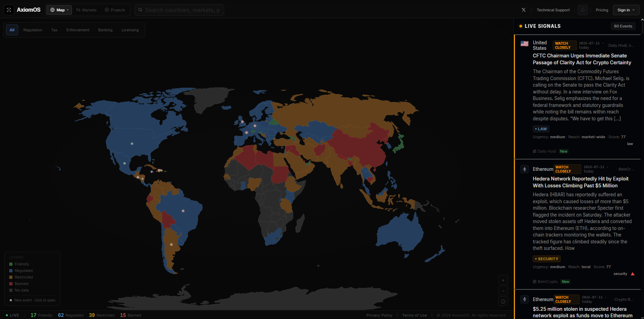This screenshot has width=644, height=319.
Task: Open the notifications bell
Action: click(x=582, y=10)
